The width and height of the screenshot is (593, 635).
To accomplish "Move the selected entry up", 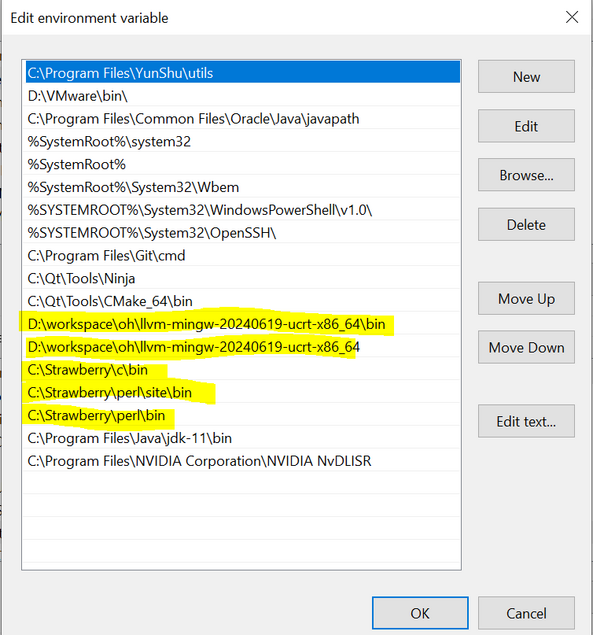I will click(x=526, y=298).
